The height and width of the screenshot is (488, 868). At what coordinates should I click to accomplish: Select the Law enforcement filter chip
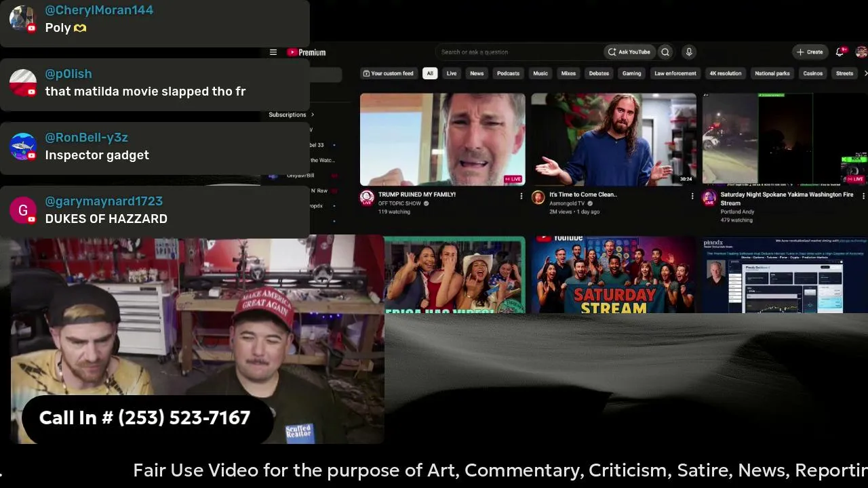click(675, 73)
